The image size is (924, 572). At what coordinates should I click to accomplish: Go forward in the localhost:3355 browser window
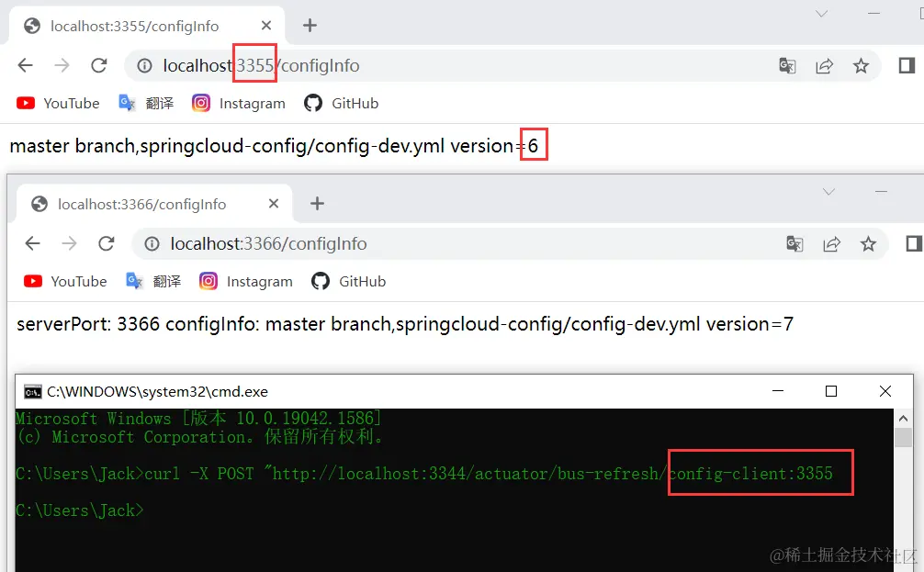pyautogui.click(x=62, y=65)
